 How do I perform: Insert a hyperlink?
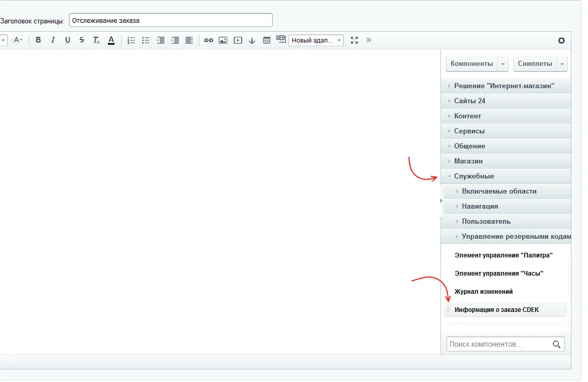tap(208, 40)
